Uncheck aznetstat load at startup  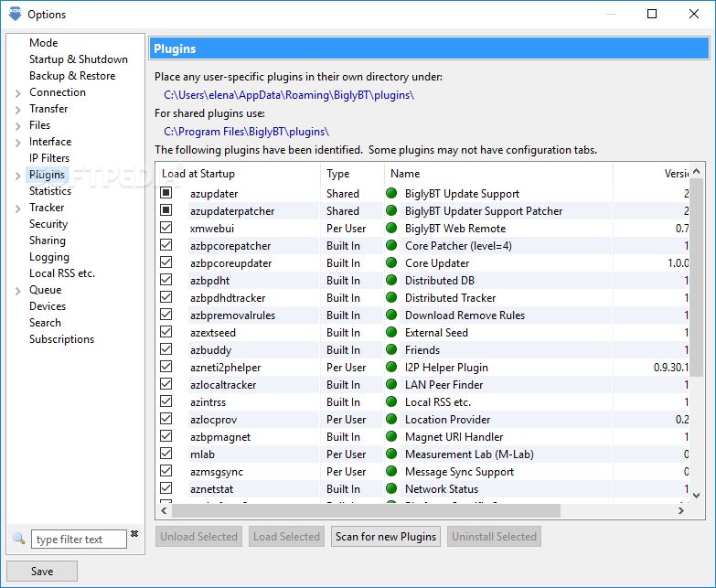(x=166, y=487)
